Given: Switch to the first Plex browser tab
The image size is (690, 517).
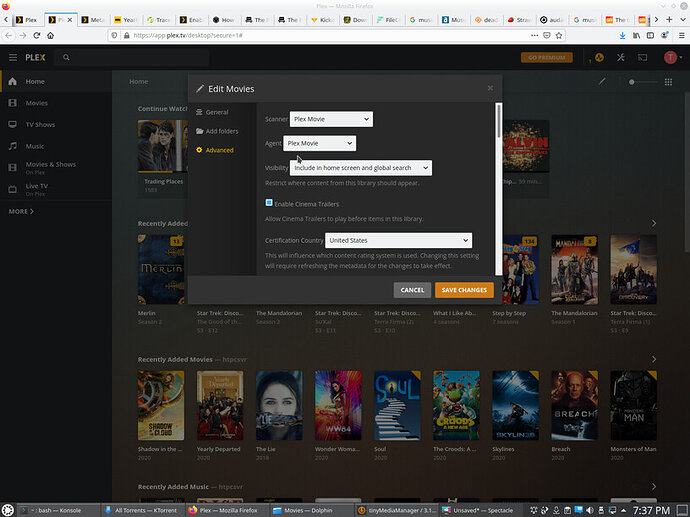Looking at the screenshot, I should (x=27, y=20).
